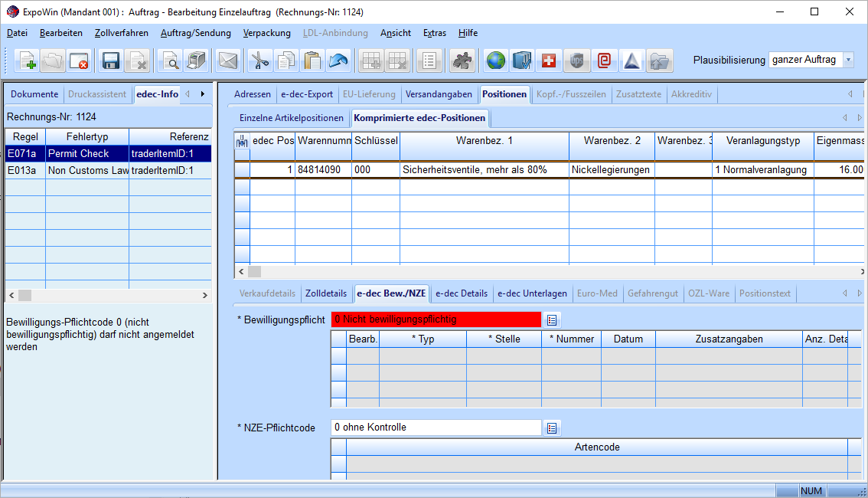Click the NZE-Pflichtcode field '0 ohne Kontrolle'
The image size is (868, 498).
click(436, 428)
